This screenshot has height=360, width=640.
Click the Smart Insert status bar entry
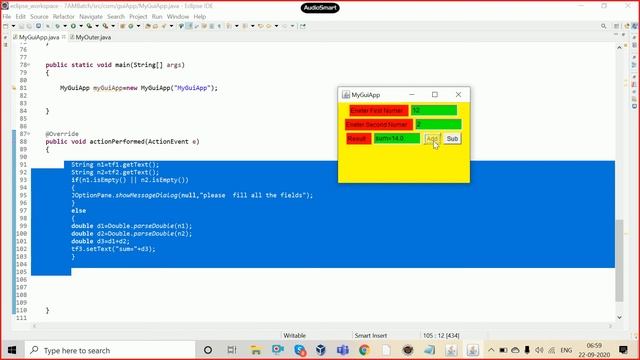[371, 336]
